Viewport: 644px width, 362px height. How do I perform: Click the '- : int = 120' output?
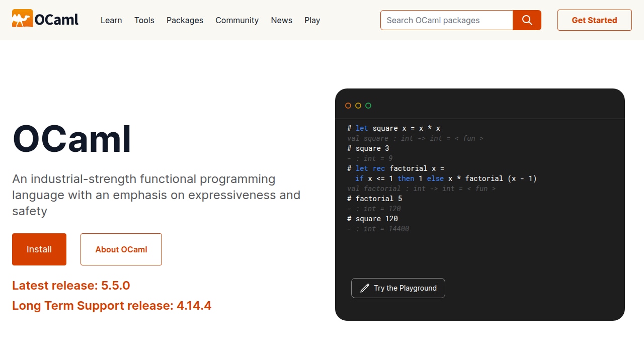point(374,209)
